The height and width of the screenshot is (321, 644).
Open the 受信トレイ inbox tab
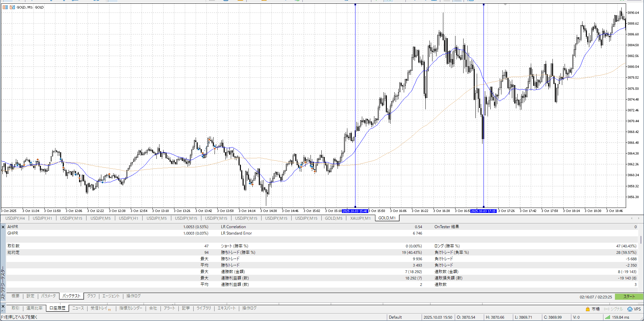pos(99,308)
